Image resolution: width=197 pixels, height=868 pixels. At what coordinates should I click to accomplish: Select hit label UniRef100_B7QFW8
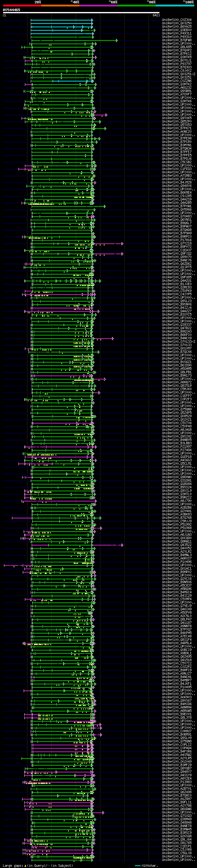[x=177, y=40]
